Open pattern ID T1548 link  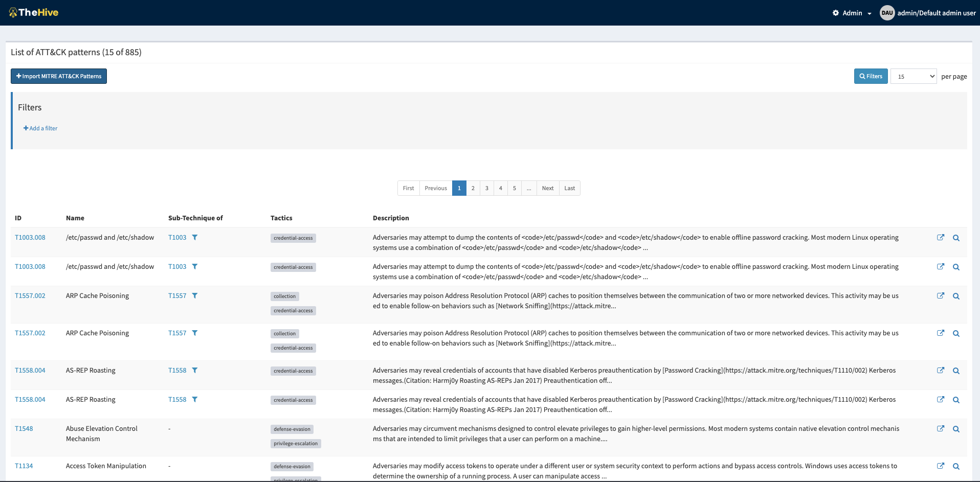24,429
